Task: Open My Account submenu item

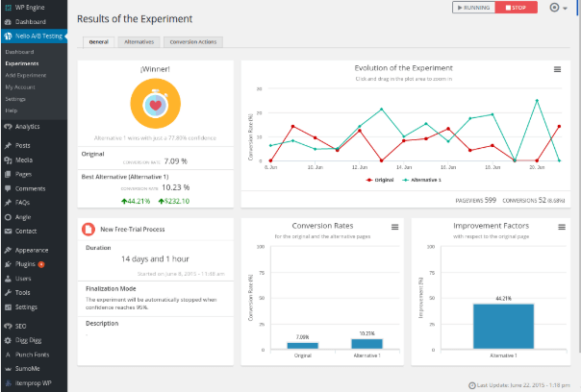Action: pyautogui.click(x=20, y=87)
